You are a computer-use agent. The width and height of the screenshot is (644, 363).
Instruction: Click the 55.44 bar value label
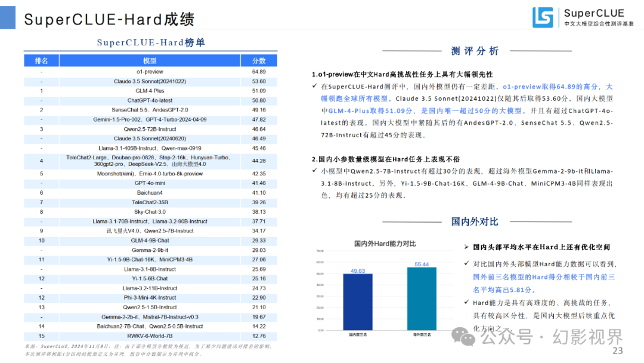pyautogui.click(x=422, y=264)
